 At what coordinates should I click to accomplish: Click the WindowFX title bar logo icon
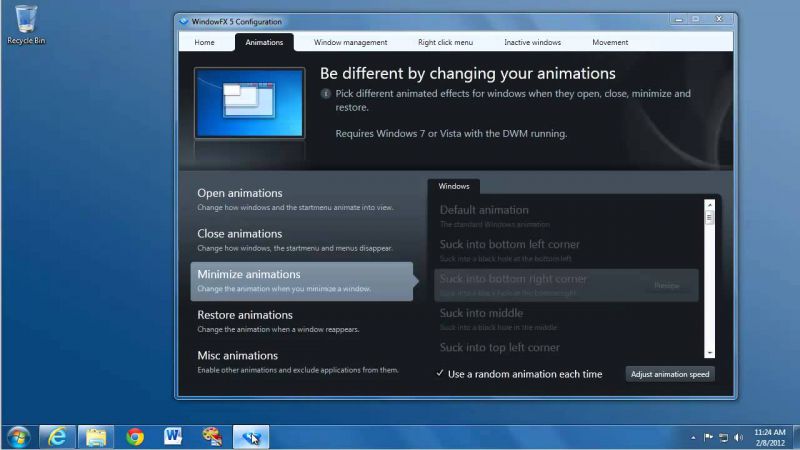coord(184,21)
